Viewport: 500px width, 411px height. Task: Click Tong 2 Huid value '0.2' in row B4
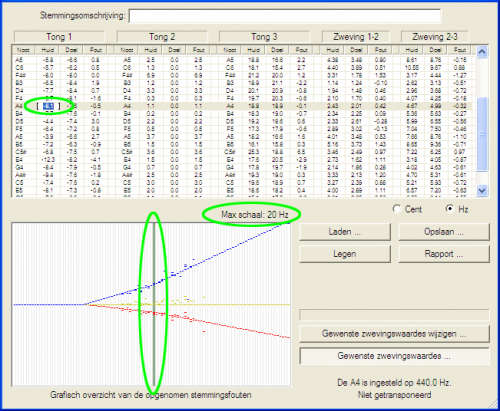pyautogui.click(x=151, y=114)
